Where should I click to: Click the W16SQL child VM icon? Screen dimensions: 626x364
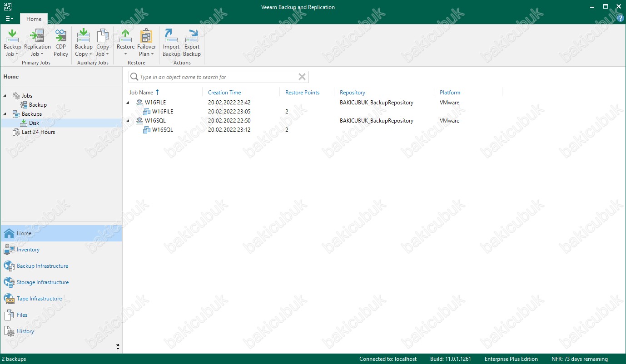[147, 130]
